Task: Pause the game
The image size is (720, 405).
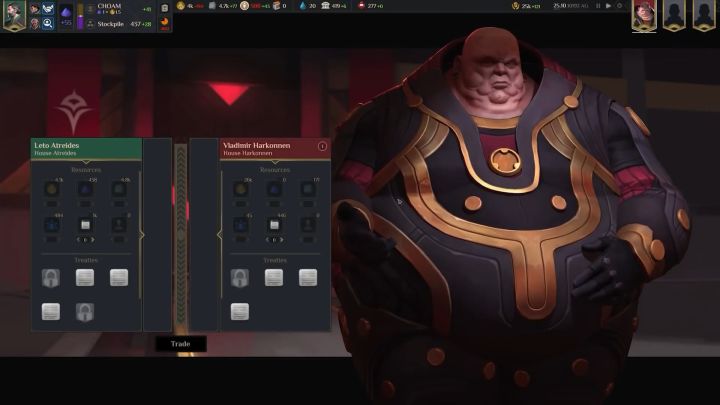Action: coord(598,6)
